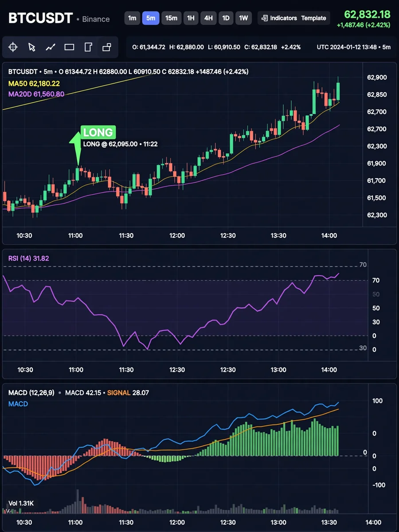
Task: Click the O: 61,344.72 open value
Action: [x=149, y=47]
